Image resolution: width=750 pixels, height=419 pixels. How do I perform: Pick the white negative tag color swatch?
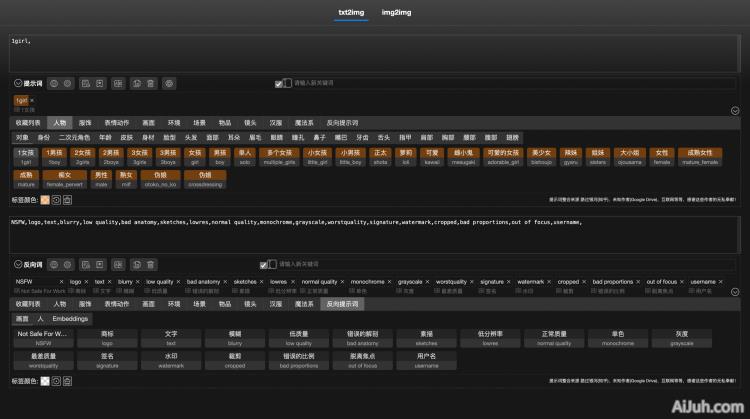point(45,381)
